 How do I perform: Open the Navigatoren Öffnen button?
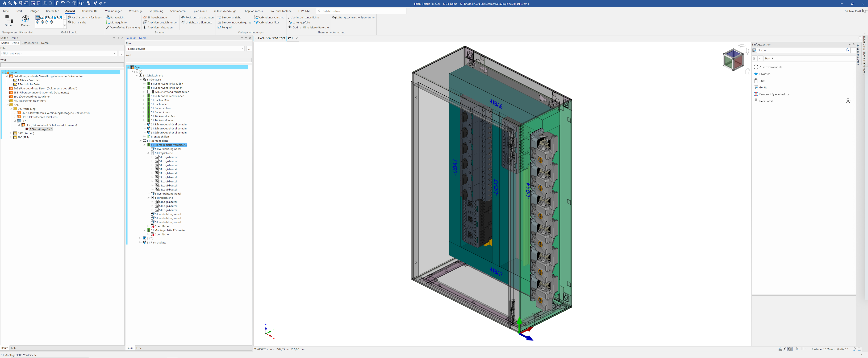pyautogui.click(x=9, y=21)
